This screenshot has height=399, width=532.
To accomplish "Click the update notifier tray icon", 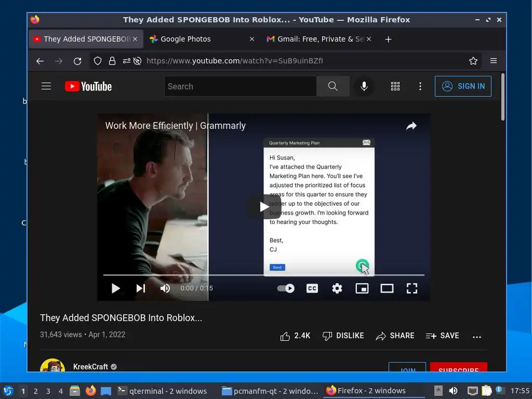I will [499, 390].
